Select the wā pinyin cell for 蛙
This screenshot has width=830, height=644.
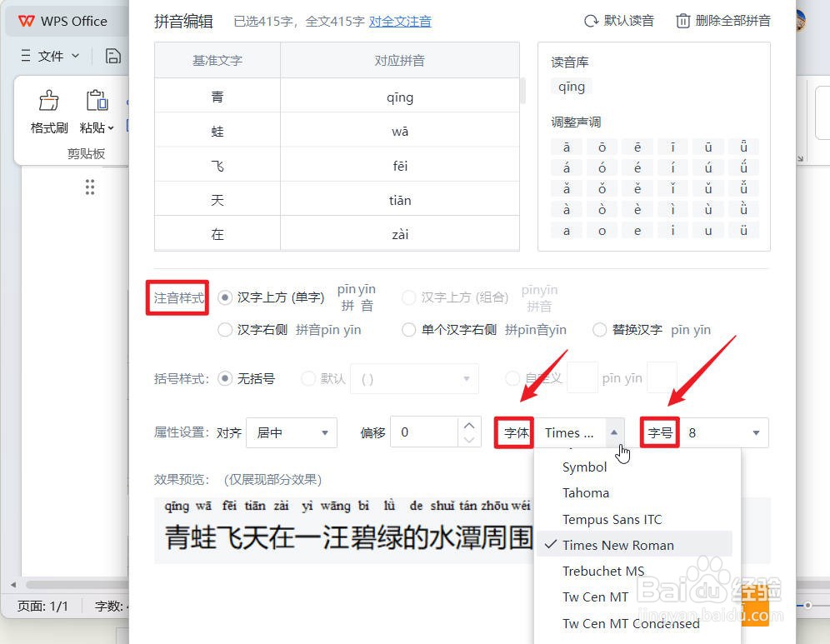click(x=400, y=131)
